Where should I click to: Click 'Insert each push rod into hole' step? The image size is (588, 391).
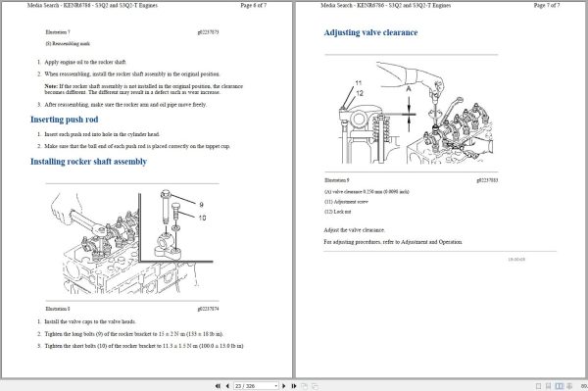[102, 134]
